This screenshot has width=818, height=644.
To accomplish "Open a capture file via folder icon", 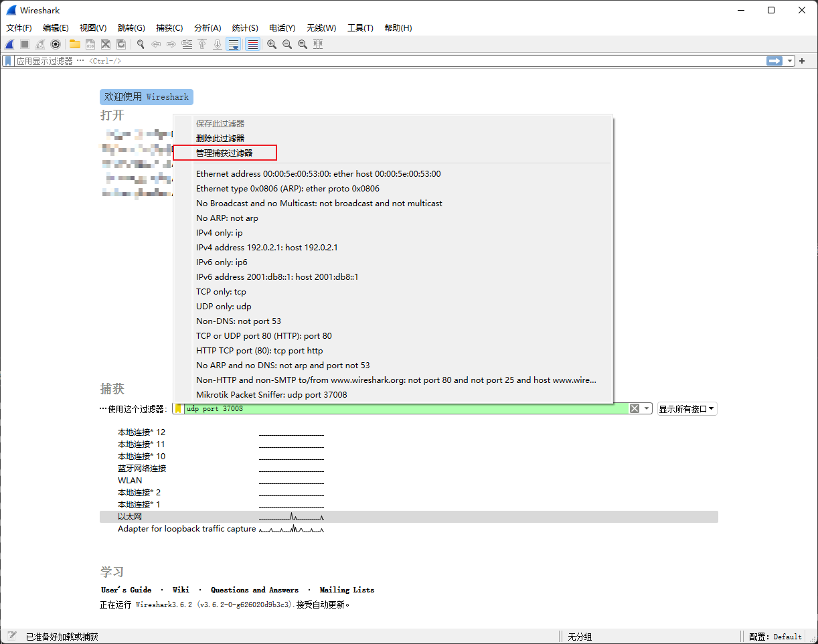I will click(x=74, y=44).
